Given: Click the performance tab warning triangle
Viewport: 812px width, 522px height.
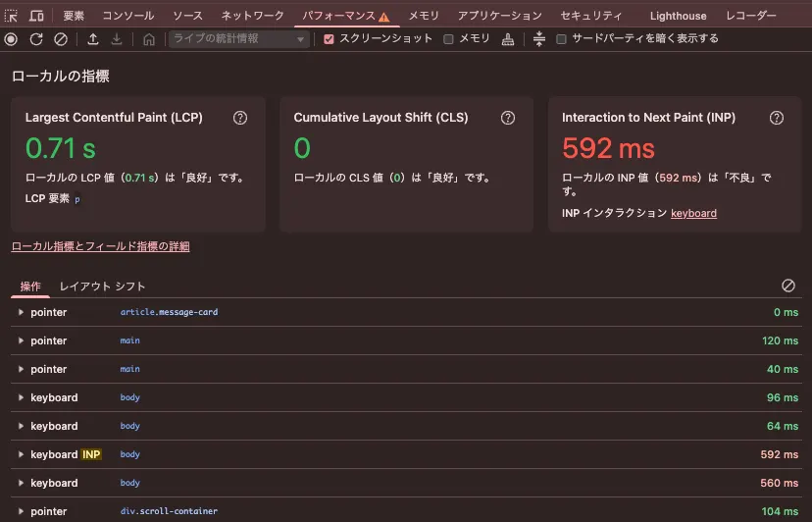Looking at the screenshot, I should click(383, 17).
